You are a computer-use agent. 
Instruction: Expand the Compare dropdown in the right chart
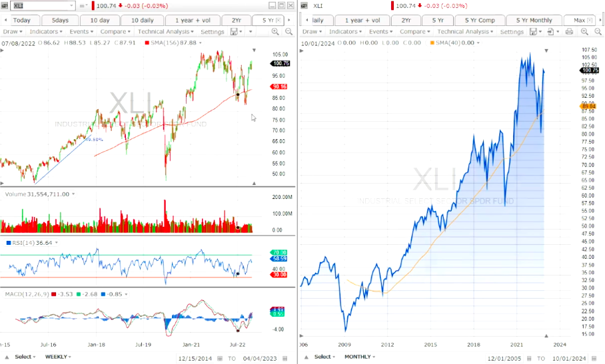pos(415,31)
